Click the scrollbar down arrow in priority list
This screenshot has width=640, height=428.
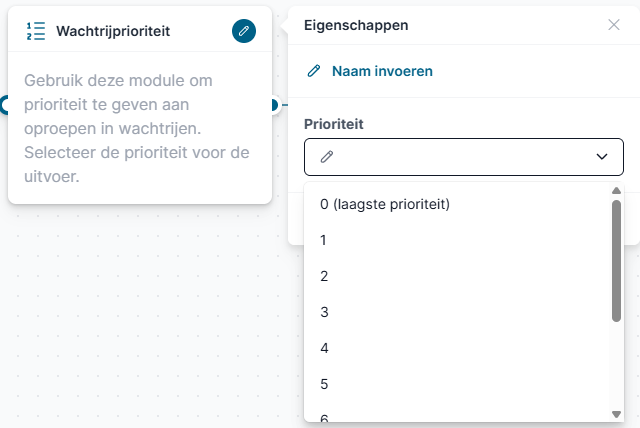click(616, 414)
